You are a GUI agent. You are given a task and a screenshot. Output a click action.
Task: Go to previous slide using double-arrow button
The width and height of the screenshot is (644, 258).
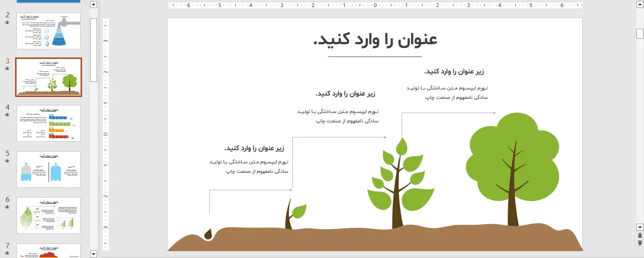[640, 235]
